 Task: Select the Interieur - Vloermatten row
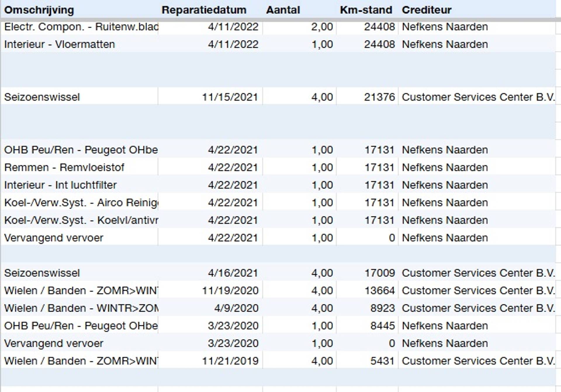[60, 44]
